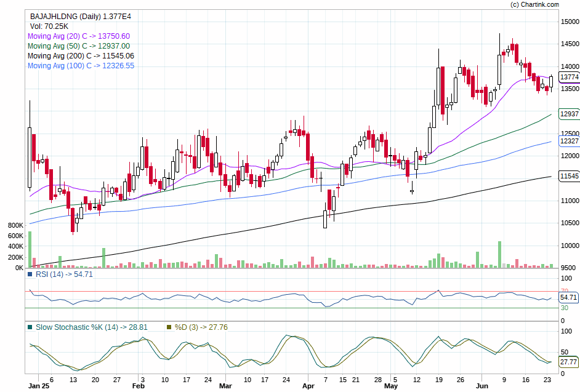Click the RSI (14) indicator label
This screenshot has width=580, height=392.
click(x=65, y=274)
